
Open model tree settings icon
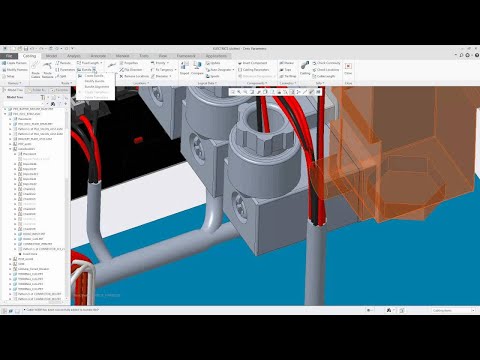pyautogui.click(x=43, y=97)
